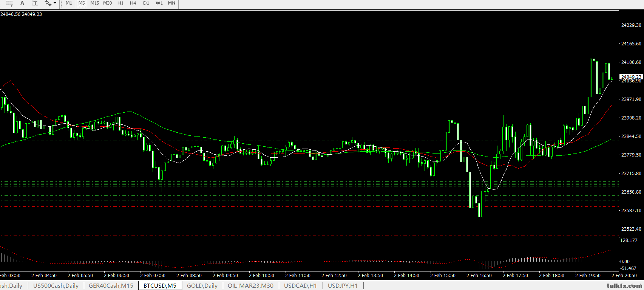Click the 2 Feb 20:50 time label
The height and width of the screenshot is (290, 644).
point(624,276)
